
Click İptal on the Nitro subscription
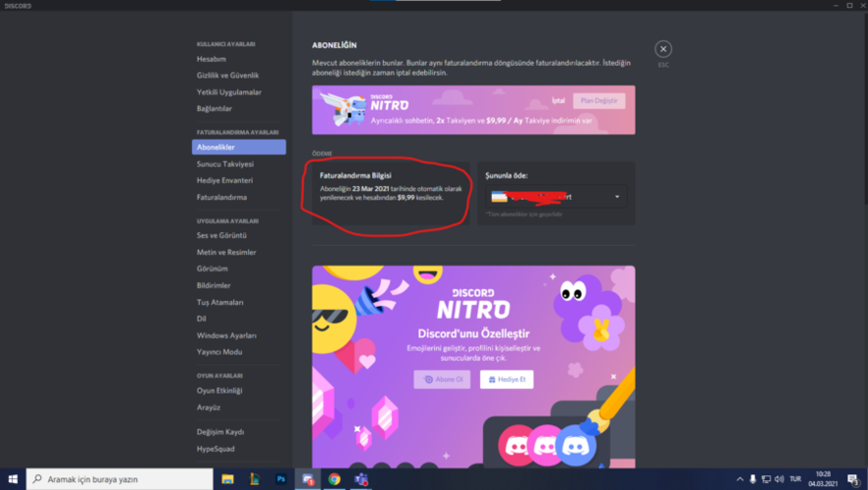(558, 100)
